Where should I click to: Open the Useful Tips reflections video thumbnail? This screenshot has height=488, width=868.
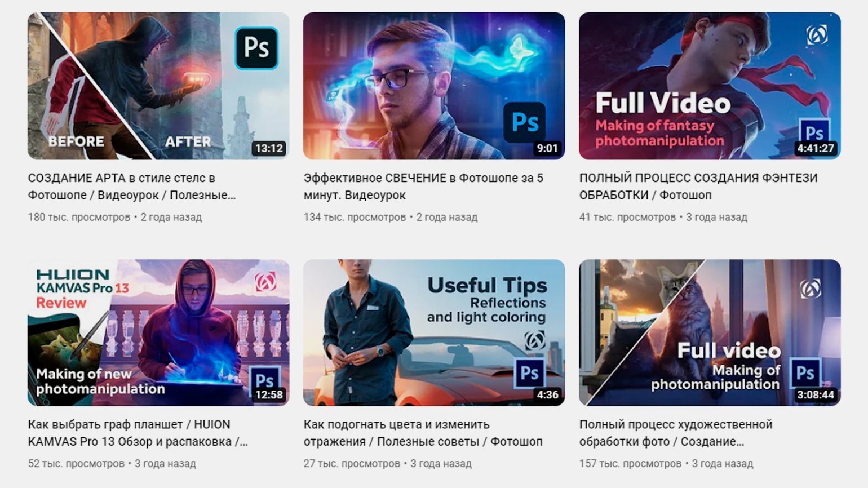pyautogui.click(x=434, y=332)
